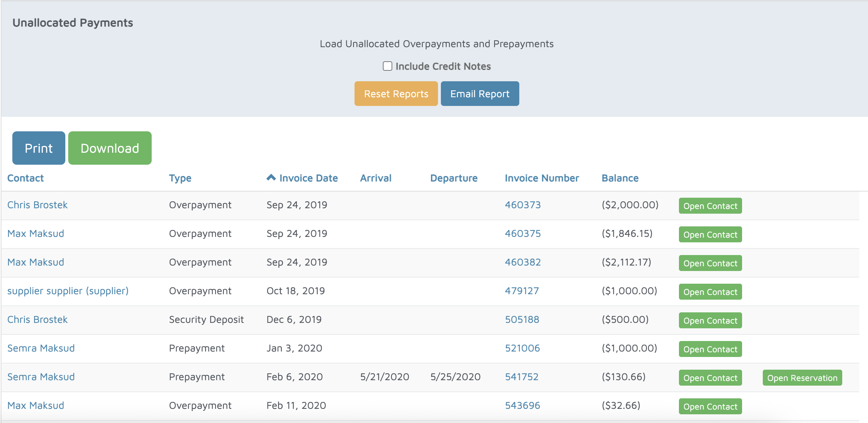Click Open Contact for invoice 543696
This screenshot has width=868, height=423.
[x=710, y=406]
